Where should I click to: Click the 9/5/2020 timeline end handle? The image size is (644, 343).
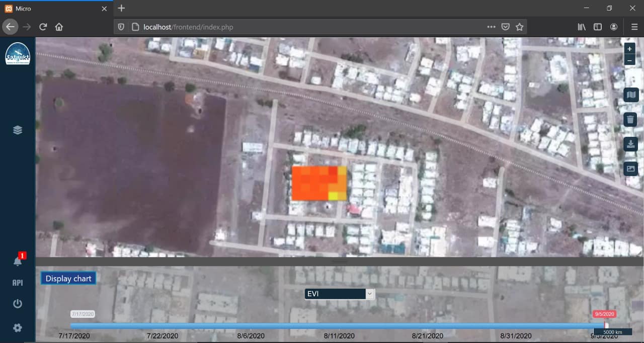click(x=606, y=325)
